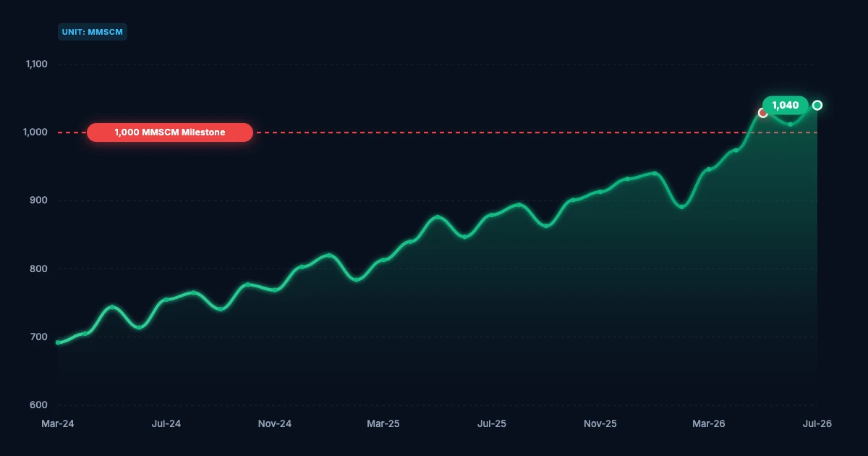Select the red milestone crossing data point
The width and height of the screenshot is (868, 456).
762,113
